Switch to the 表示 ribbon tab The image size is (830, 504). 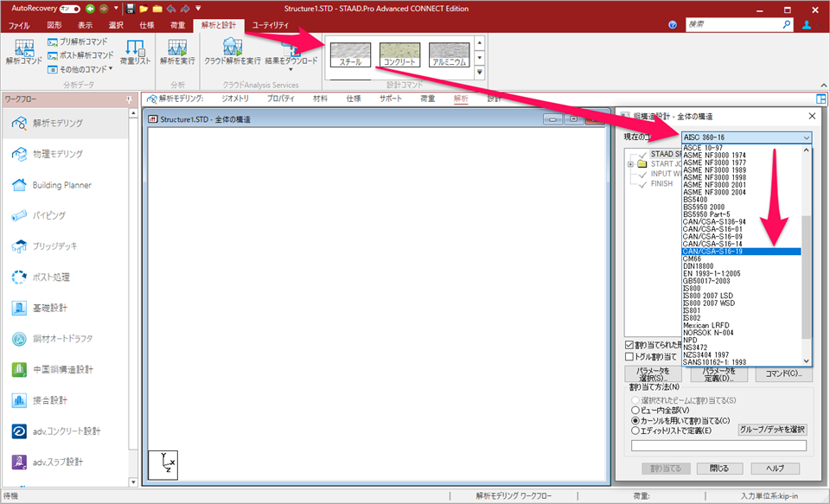point(85,25)
